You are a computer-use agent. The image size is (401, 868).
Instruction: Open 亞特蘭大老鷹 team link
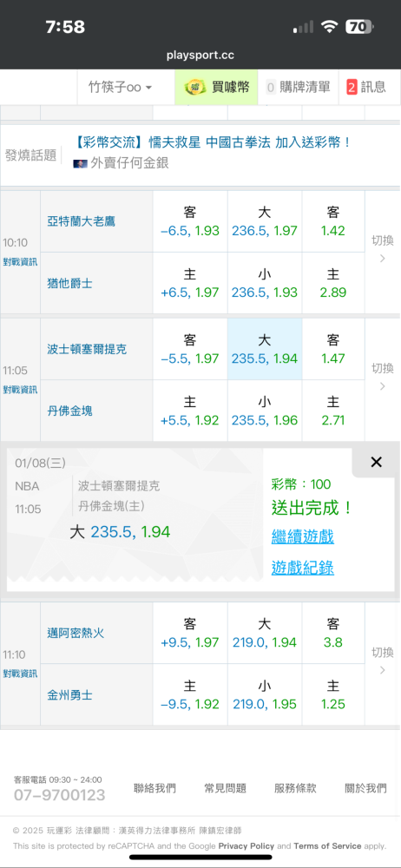click(x=82, y=221)
